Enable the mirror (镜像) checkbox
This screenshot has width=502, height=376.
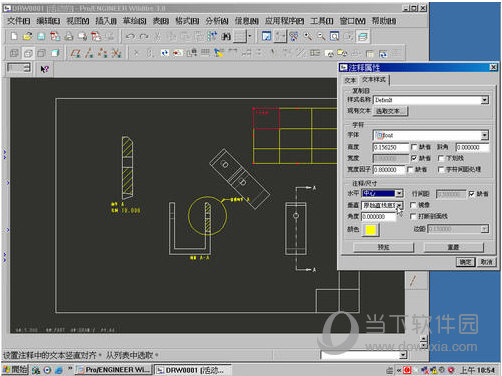click(x=413, y=205)
